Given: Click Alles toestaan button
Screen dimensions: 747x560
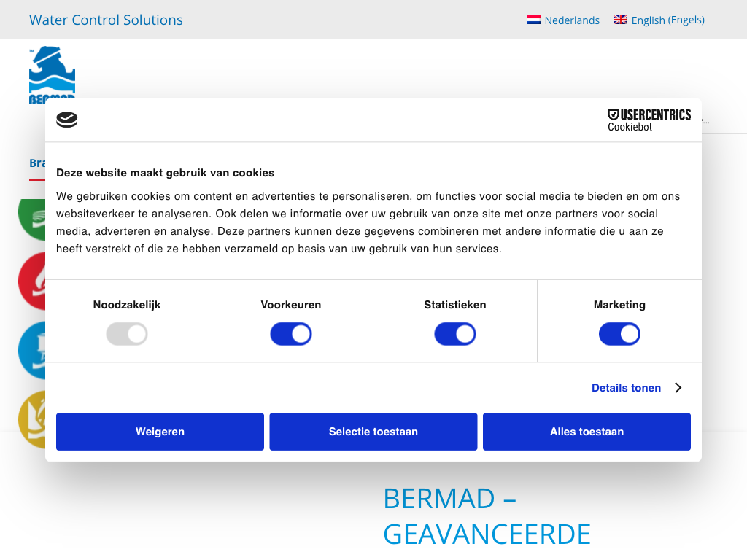Looking at the screenshot, I should click(x=587, y=432).
